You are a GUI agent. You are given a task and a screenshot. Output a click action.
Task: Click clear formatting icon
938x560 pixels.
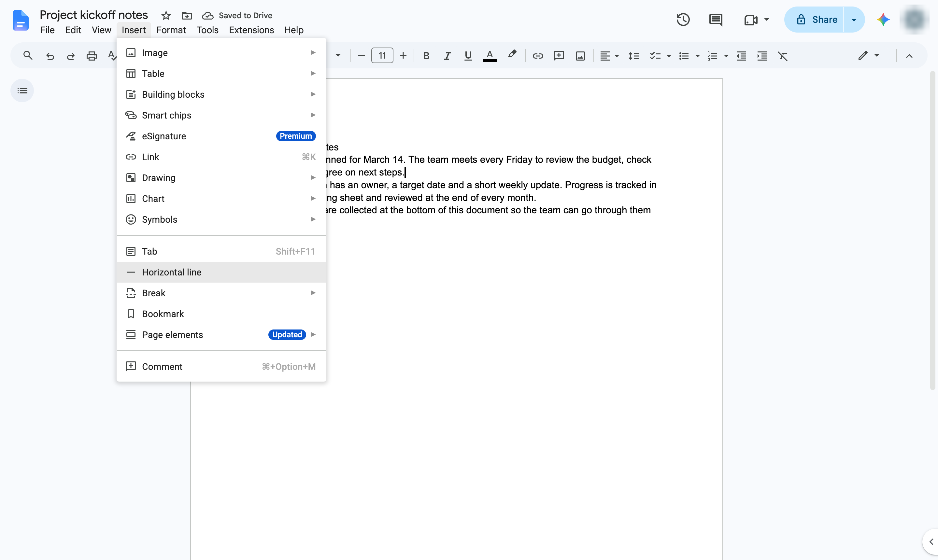coord(783,56)
